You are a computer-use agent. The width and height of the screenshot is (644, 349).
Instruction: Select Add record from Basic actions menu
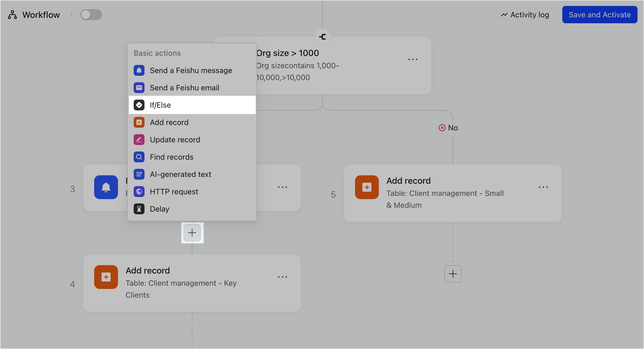click(169, 122)
